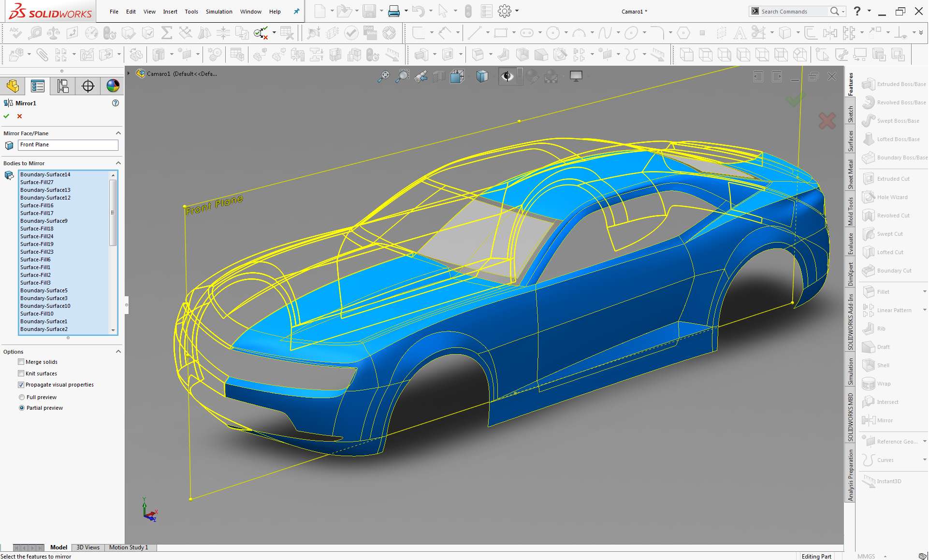This screenshot has height=560, width=929.
Task: Click the Mirror1 help question mark icon
Action: 115,103
